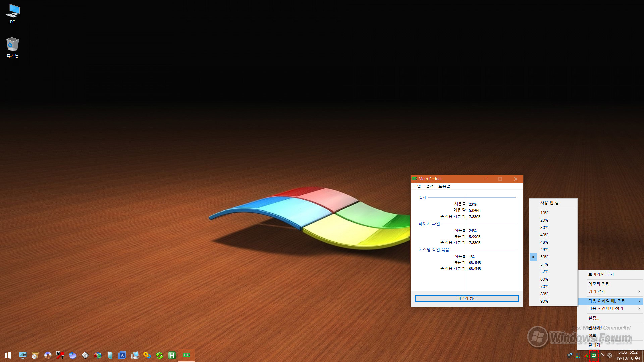
Task: Open the 휴지통 recycle bin icon
Action: tap(13, 47)
